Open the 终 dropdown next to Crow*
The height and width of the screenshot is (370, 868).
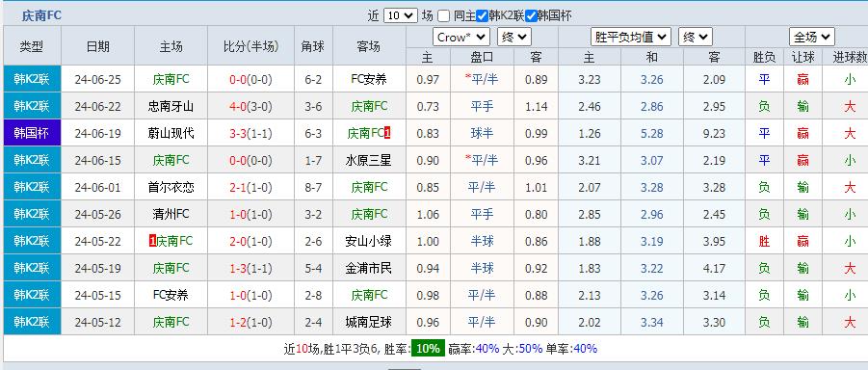coord(514,38)
